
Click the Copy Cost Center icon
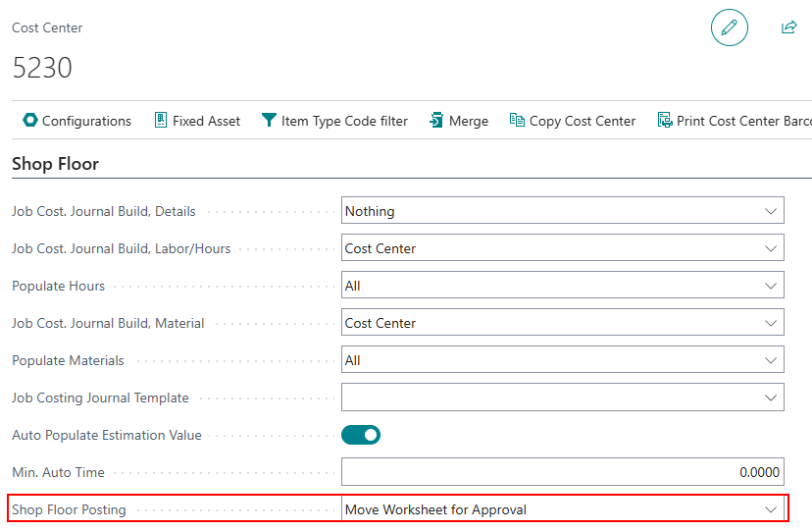tap(516, 120)
